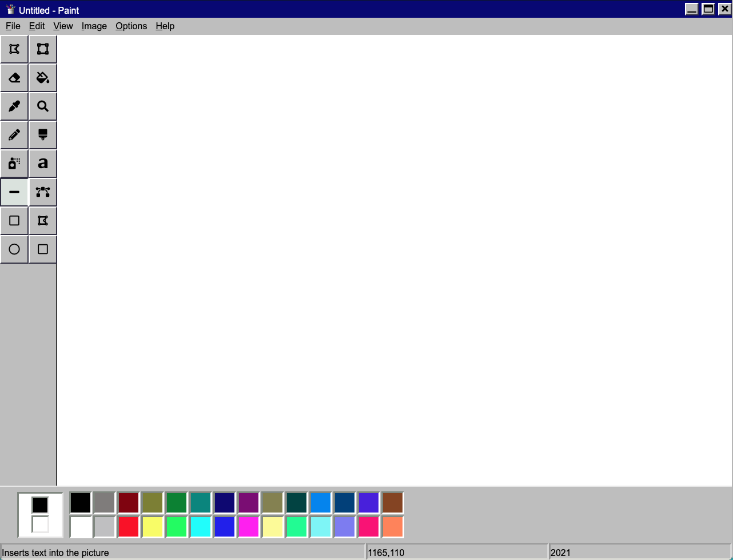Image resolution: width=733 pixels, height=560 pixels.
Task: Select the maroon dark red swatch
Action: tap(129, 503)
